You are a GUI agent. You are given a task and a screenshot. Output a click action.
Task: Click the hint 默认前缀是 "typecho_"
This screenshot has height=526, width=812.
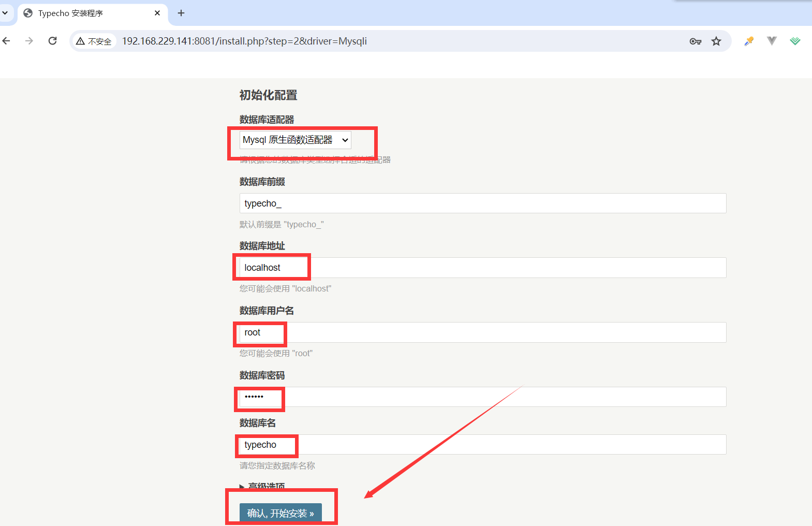tap(282, 224)
